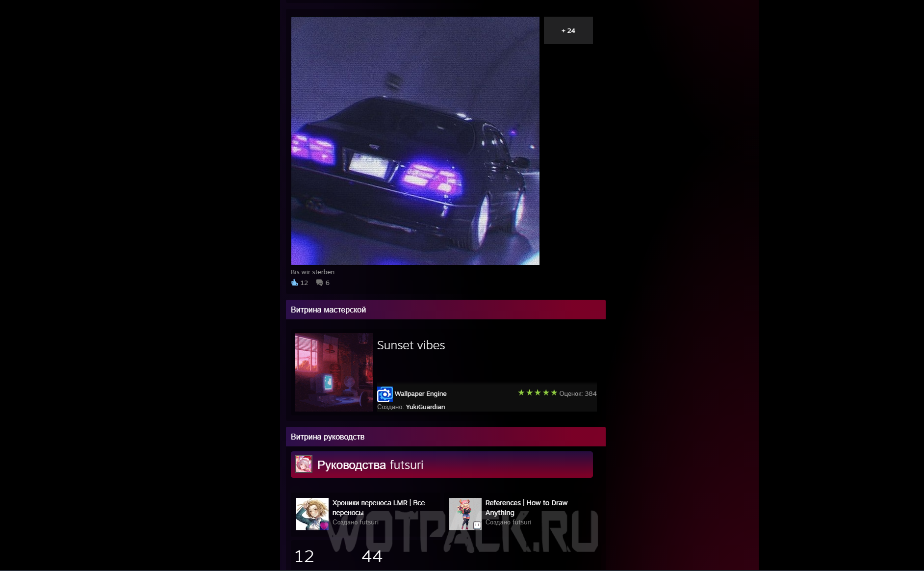This screenshot has width=924, height=571.
Task: Open the 'Хроники переноса LMR' guide title
Action: pos(378,507)
